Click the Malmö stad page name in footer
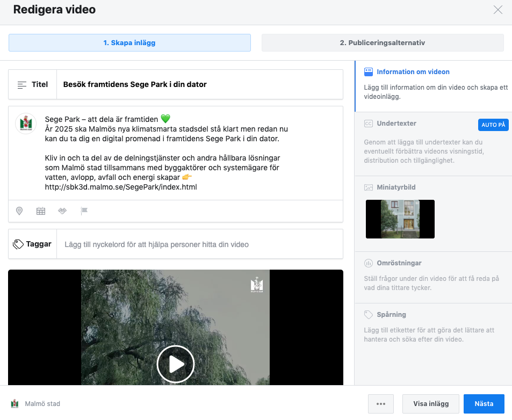 42,404
